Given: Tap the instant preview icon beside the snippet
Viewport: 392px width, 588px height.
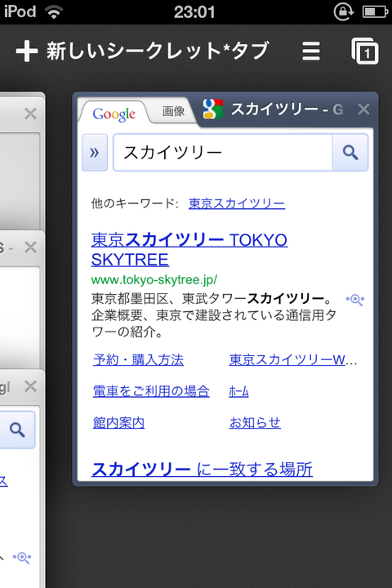Looking at the screenshot, I should (355, 299).
